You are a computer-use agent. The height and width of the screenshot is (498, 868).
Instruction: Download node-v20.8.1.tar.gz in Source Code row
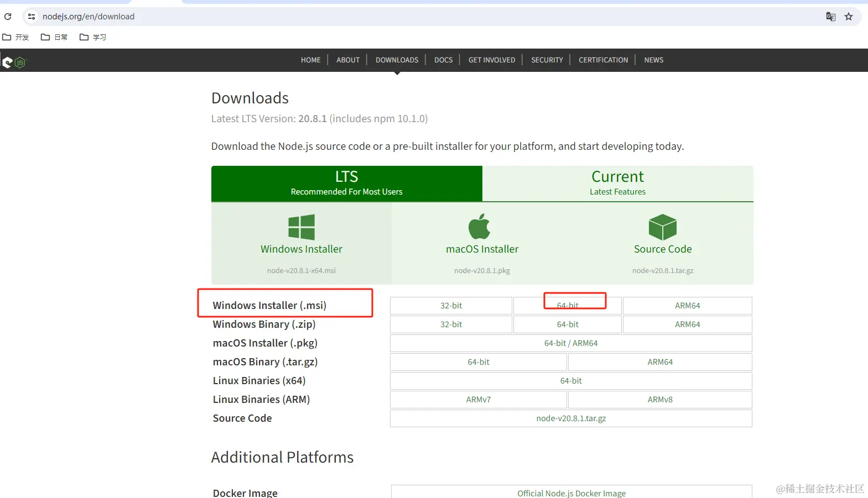coord(571,418)
